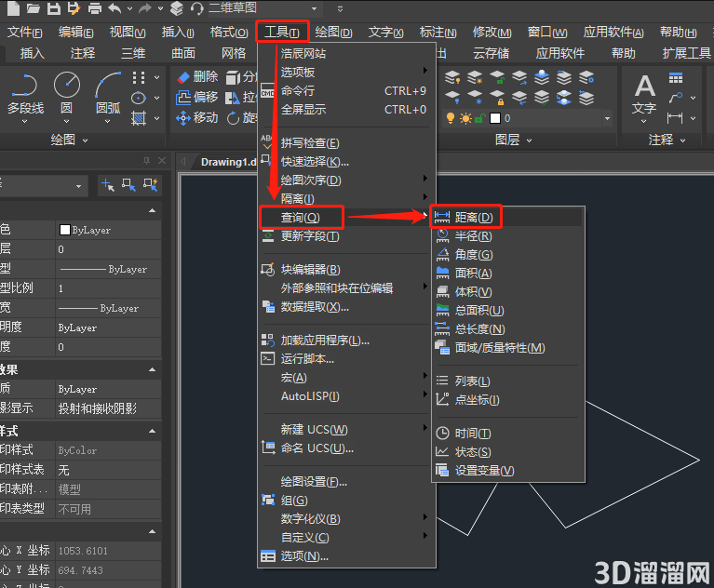Click the Time (时间) clock icon
Viewport: 714px width, 588px height.
[x=442, y=434]
